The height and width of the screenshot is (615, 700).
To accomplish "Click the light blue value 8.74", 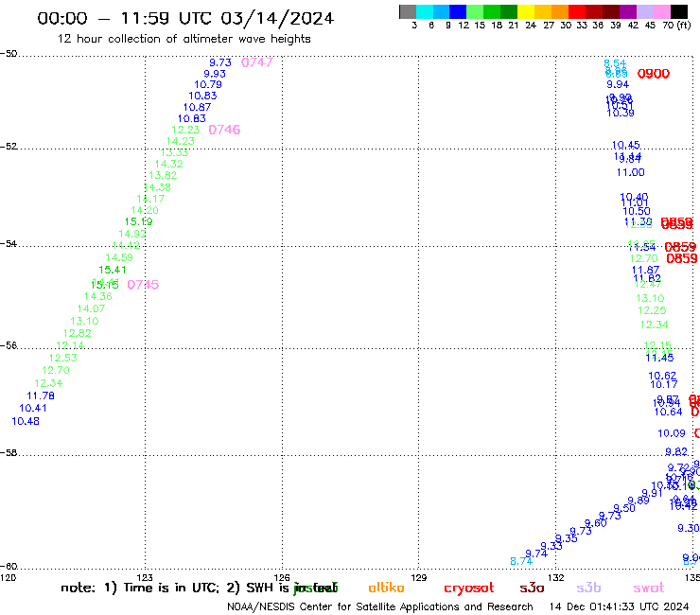I will pyautogui.click(x=521, y=561).
